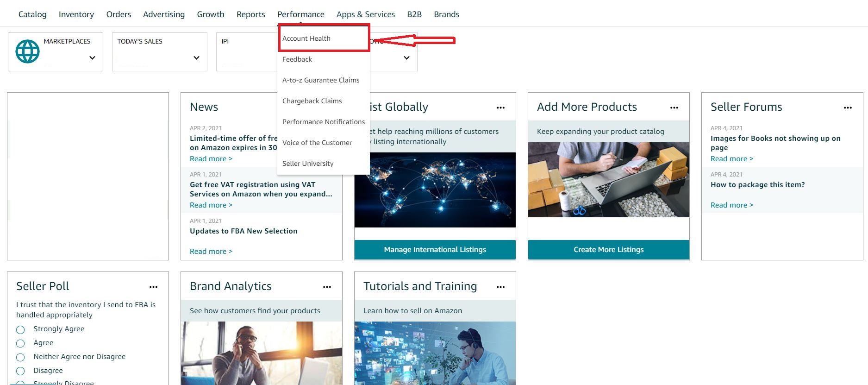Open the Growth menu
The image size is (868, 385).
(x=211, y=14)
